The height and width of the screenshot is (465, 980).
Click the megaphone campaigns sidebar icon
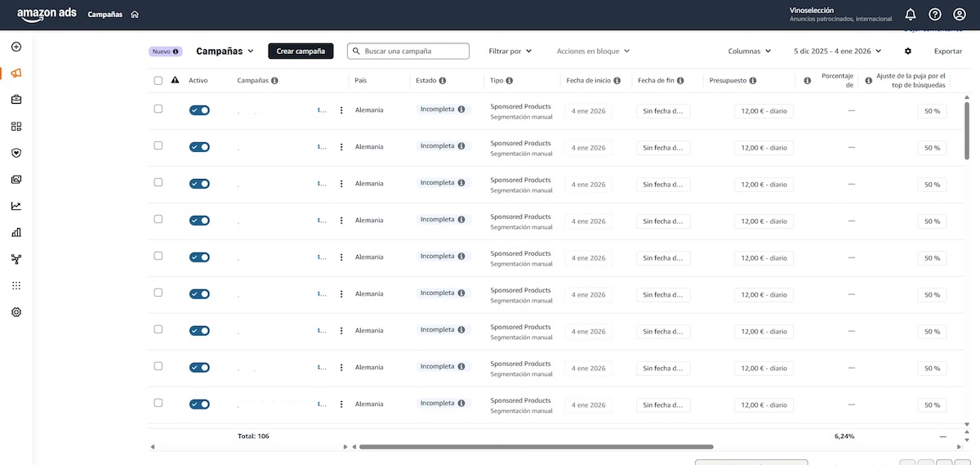pos(16,73)
